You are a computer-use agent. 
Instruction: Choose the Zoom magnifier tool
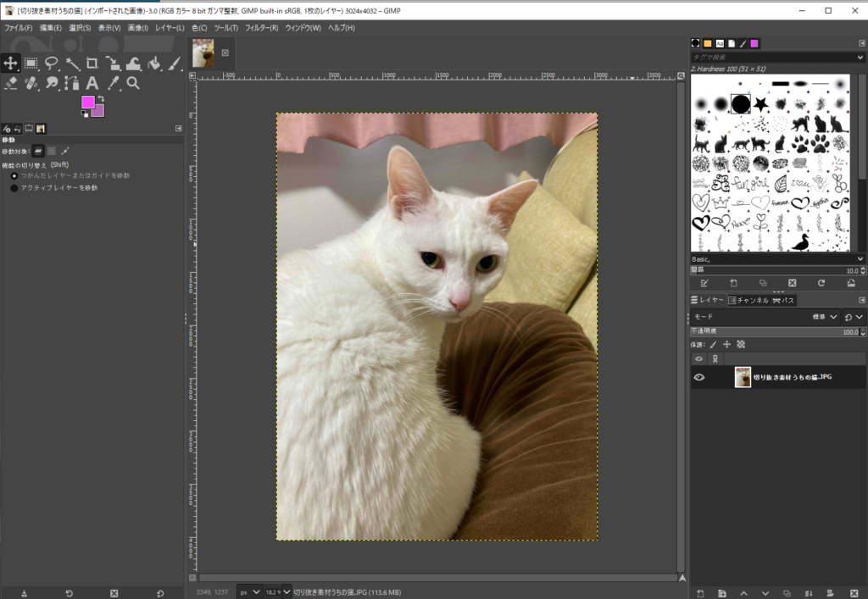click(x=133, y=83)
